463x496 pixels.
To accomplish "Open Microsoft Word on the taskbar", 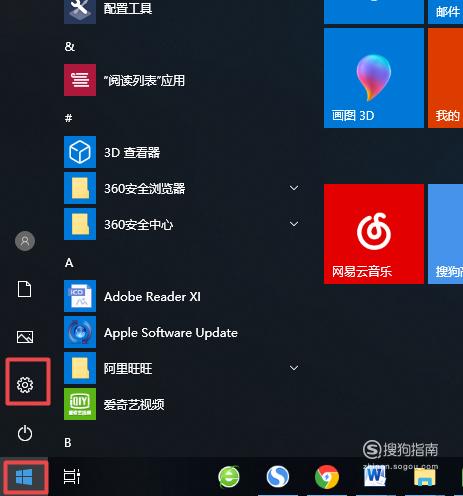I will [x=375, y=477].
